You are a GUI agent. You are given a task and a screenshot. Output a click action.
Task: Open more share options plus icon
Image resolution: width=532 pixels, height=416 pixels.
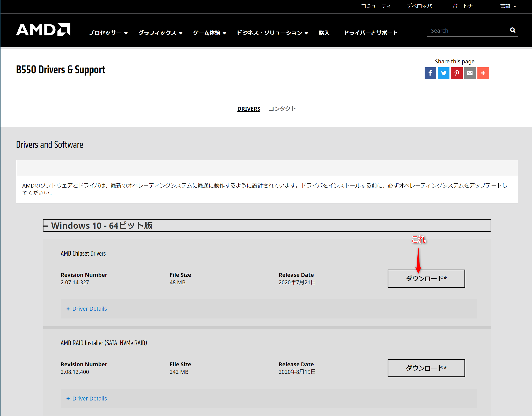point(483,73)
